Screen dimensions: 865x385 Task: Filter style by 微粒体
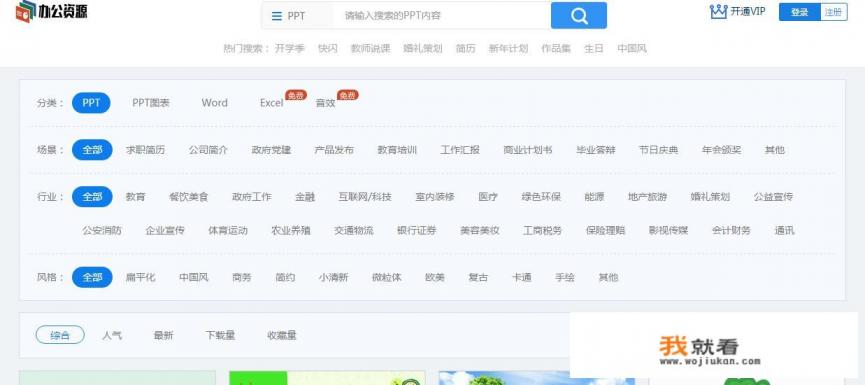point(387,277)
